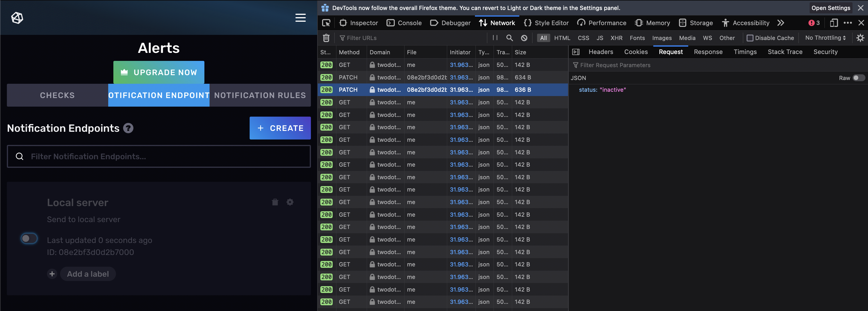
Task: Switch to the NOTIFICATION RULES tab
Action: point(260,95)
